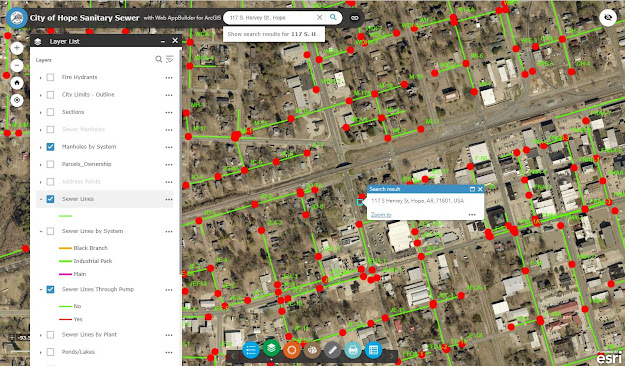Maximize the Search result popup
Screen dimensions: 625x366
(472, 189)
